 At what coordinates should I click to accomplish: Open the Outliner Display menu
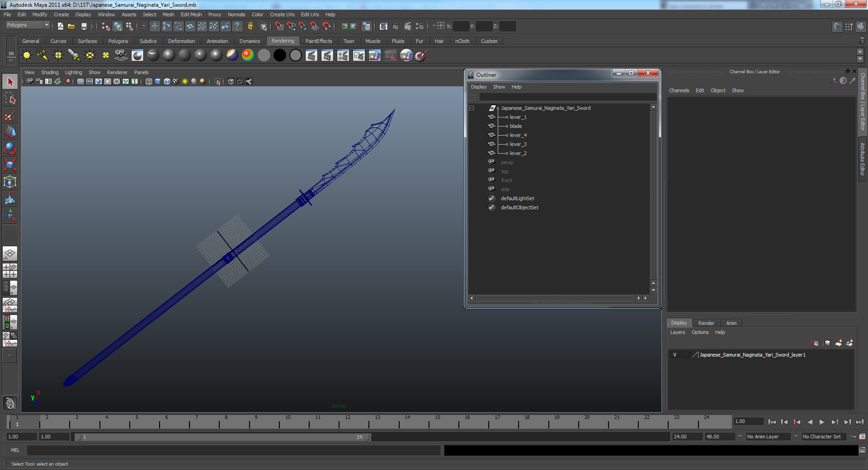click(x=479, y=87)
